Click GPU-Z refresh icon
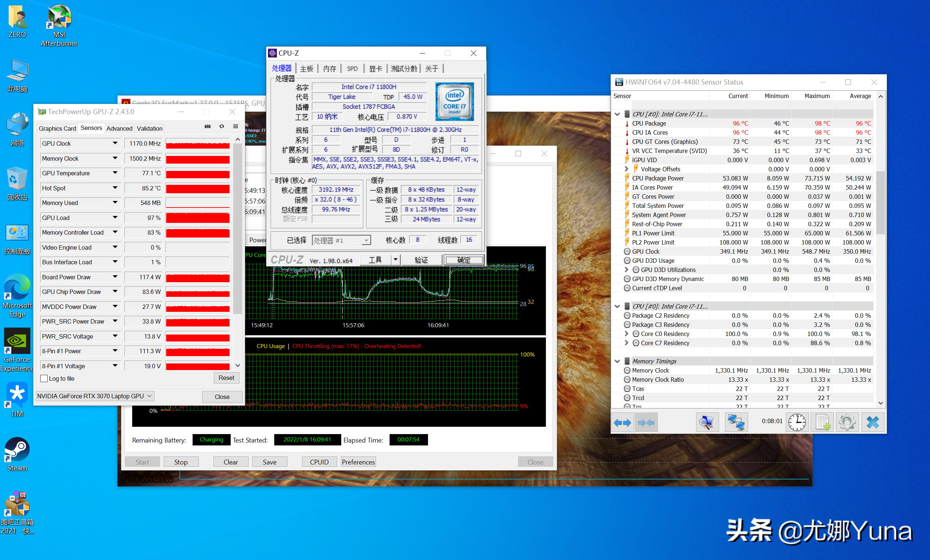The image size is (930, 560). click(x=222, y=126)
